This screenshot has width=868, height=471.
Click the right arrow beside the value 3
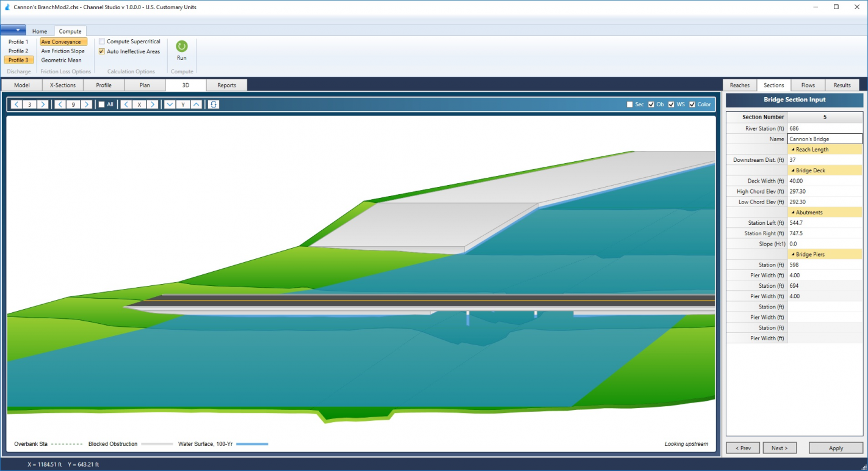[x=43, y=104]
